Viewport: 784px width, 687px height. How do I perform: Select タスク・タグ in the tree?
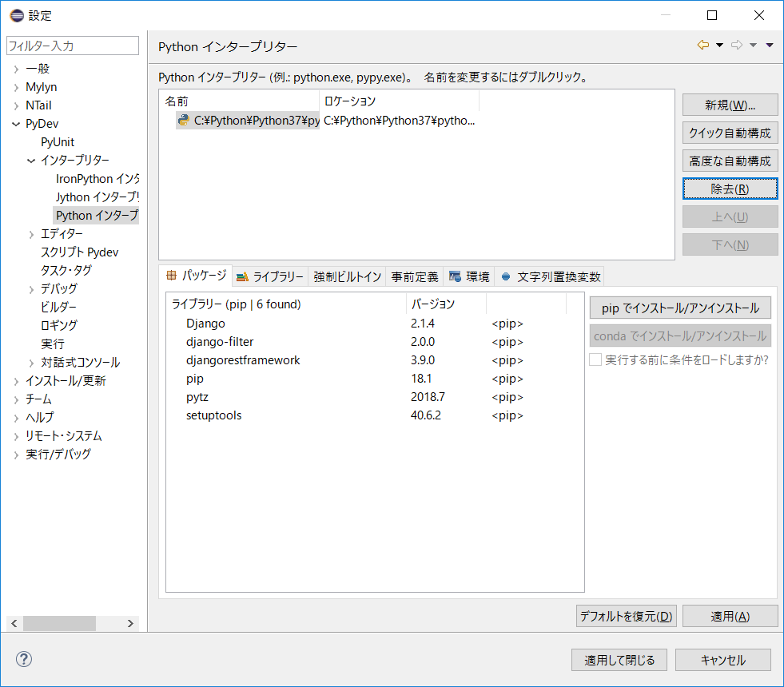point(66,270)
